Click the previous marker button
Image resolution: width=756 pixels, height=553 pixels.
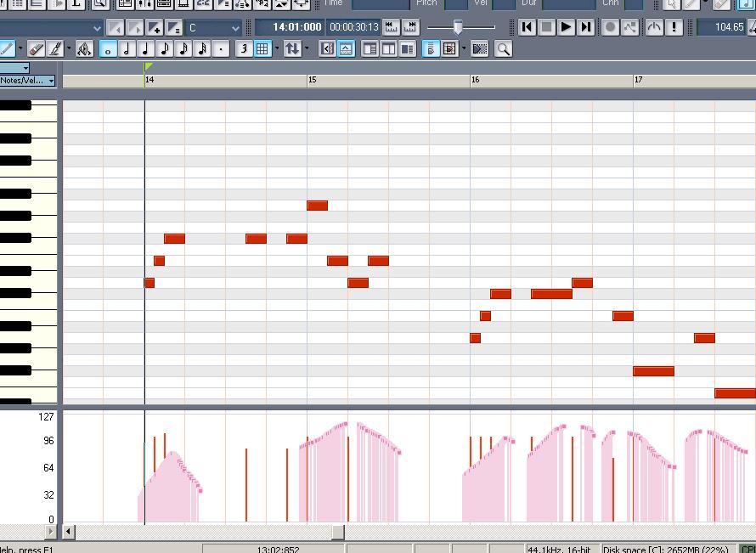click(116, 28)
